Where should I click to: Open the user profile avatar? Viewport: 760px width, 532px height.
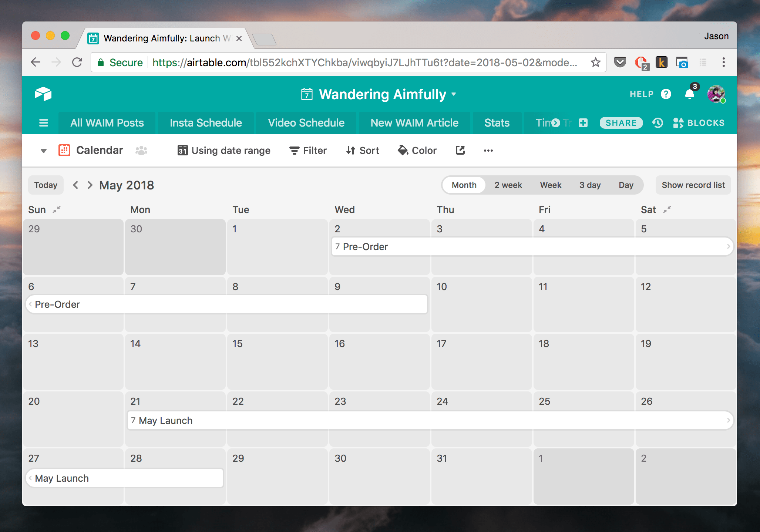point(716,94)
